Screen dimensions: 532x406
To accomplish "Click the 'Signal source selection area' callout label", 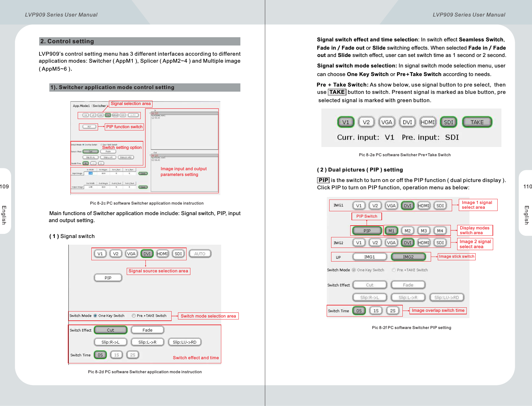I will tap(158, 271).
